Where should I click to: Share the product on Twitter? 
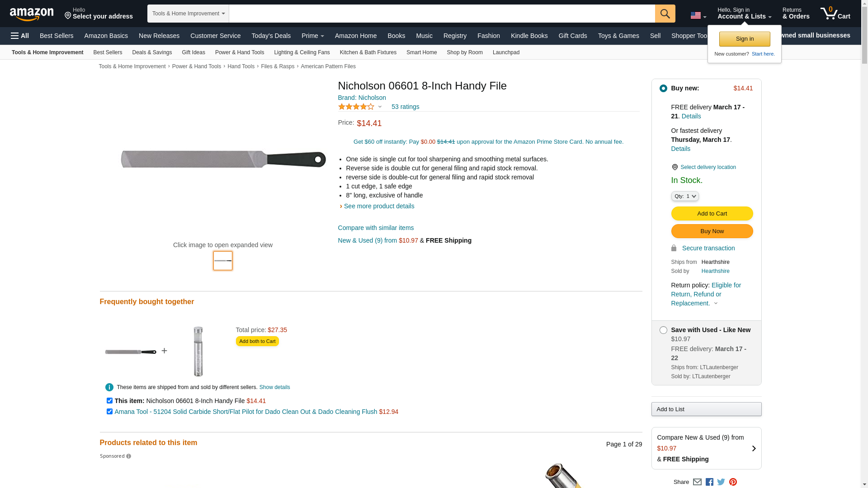[x=721, y=482]
